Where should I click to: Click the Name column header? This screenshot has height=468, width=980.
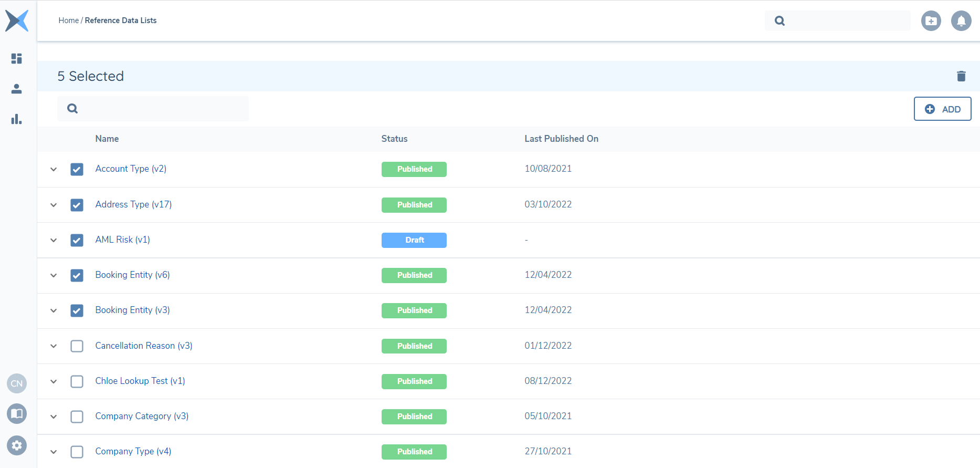[107, 139]
